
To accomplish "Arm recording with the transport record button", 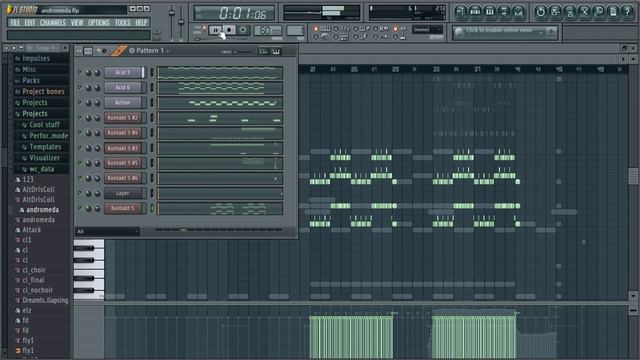I will point(243,30).
